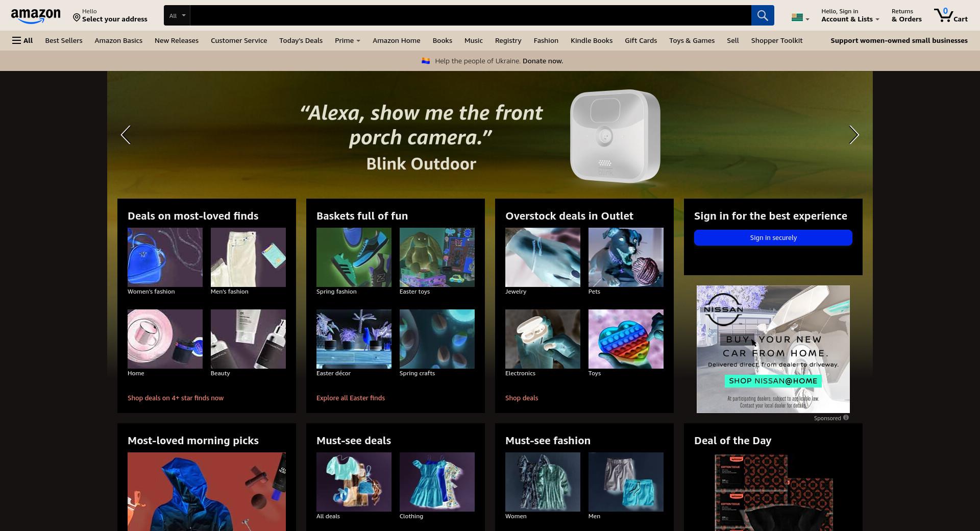The height and width of the screenshot is (531, 980).
Task: Focus the search input field
Action: [470, 15]
